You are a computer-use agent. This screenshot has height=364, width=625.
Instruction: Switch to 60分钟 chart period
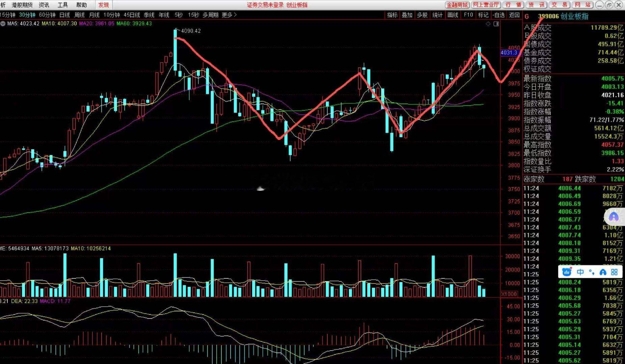coord(47,15)
